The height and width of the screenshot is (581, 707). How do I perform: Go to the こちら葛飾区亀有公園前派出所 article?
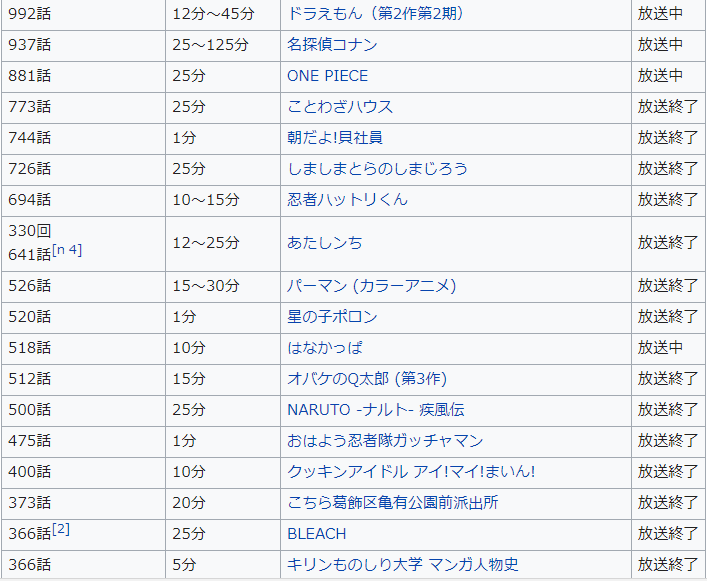391,503
